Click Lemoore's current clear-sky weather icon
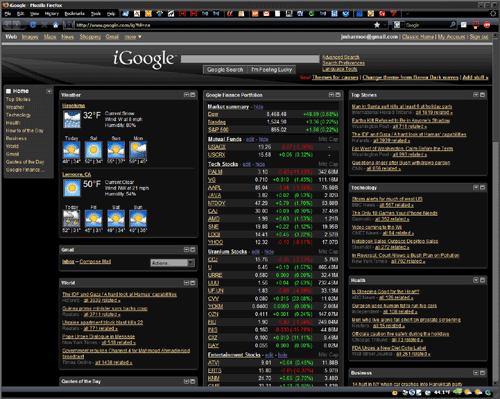 coord(72,188)
